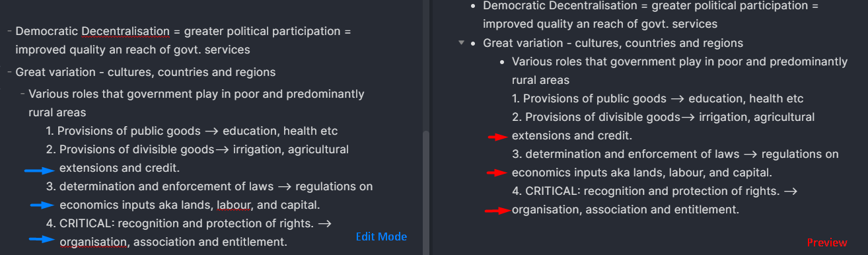Image resolution: width=868 pixels, height=255 pixels.
Task: Click the bullet dot before "Democratic Decentralisation" in preview
Action: coord(473,6)
